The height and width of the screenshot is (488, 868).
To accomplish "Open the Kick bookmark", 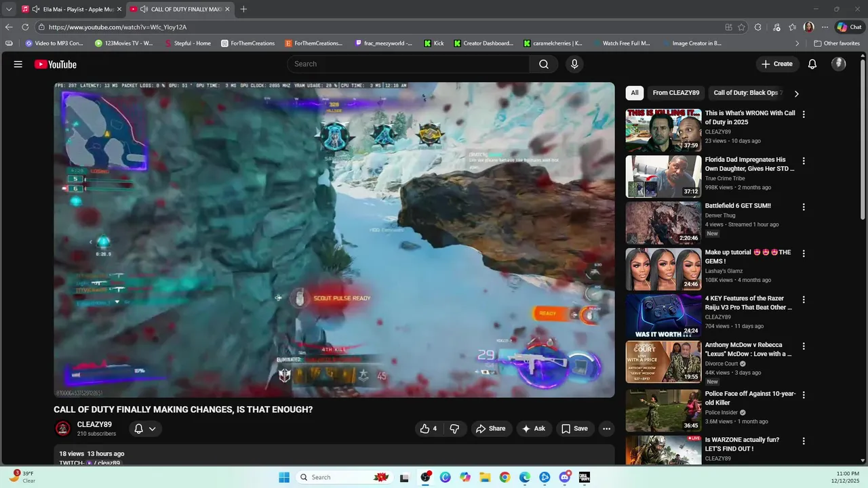I will (x=434, y=43).
